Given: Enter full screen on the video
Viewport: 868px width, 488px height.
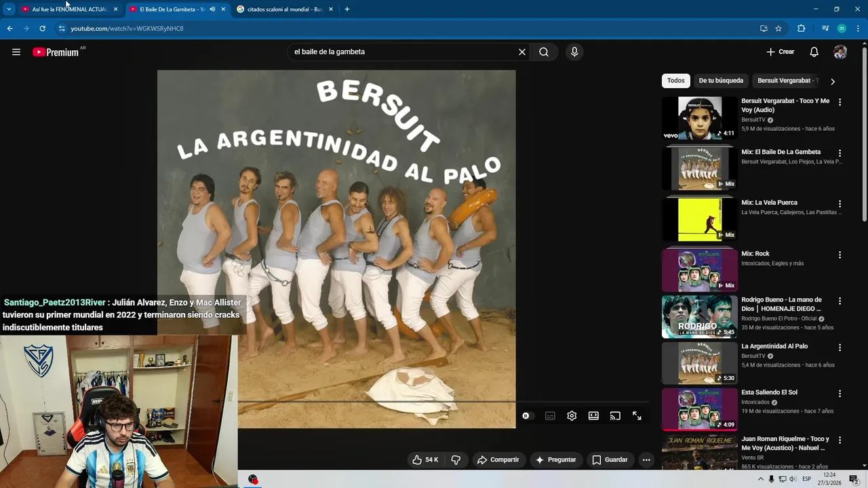Looking at the screenshot, I should point(637,416).
